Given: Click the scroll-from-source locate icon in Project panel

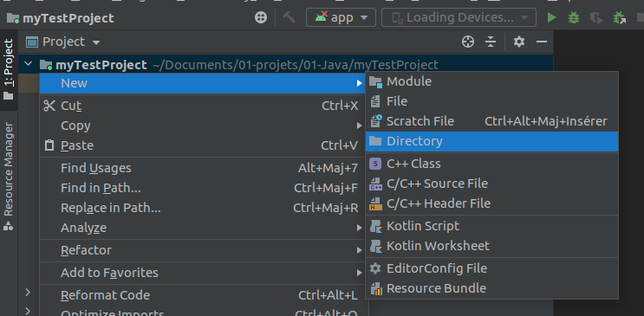Looking at the screenshot, I should pyautogui.click(x=468, y=42).
